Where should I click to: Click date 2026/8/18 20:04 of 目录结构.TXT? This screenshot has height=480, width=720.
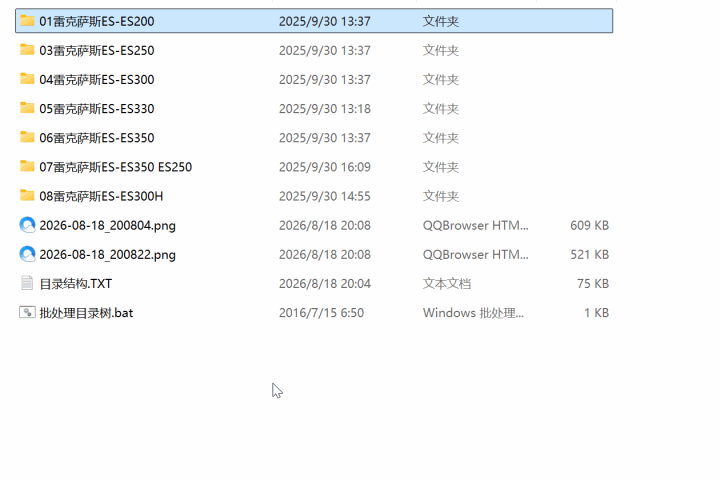coord(325,284)
